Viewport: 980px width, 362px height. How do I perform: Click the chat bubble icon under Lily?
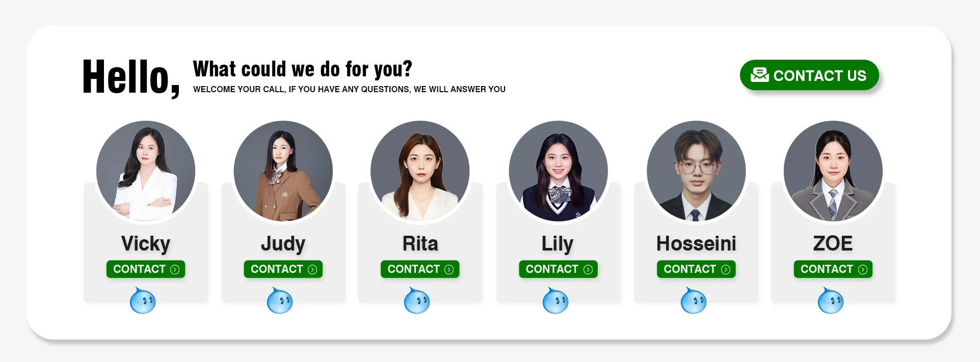[555, 301]
